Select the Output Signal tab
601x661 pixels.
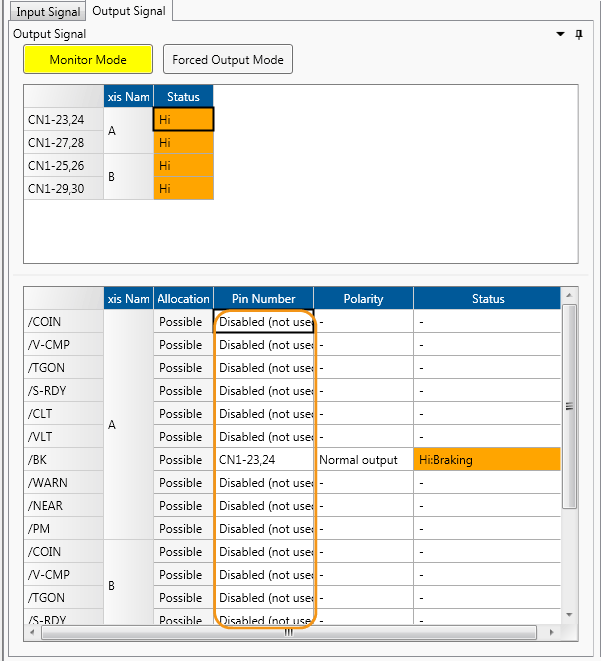point(129,11)
